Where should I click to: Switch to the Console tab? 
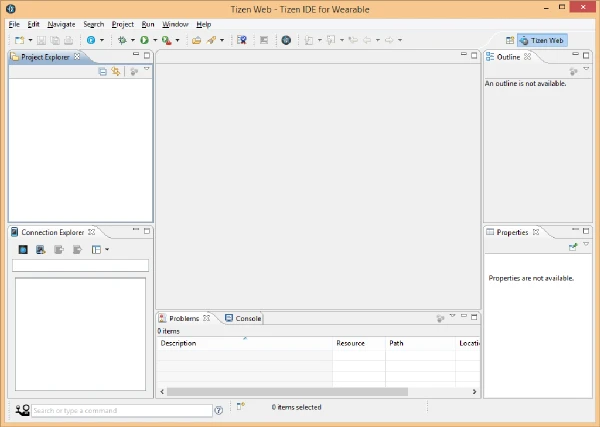pyautogui.click(x=243, y=318)
